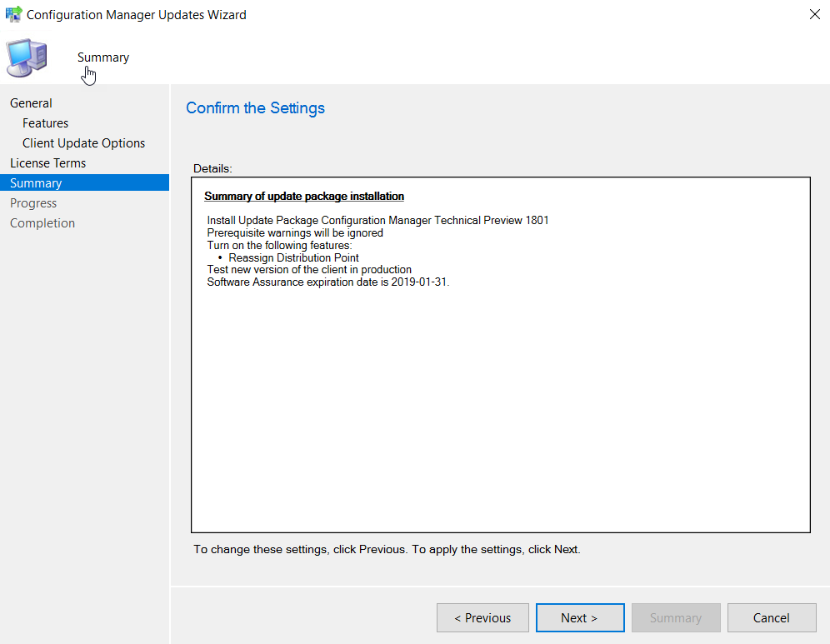Click the 'Configuration Manager Updates Wizard' title text

[137, 15]
